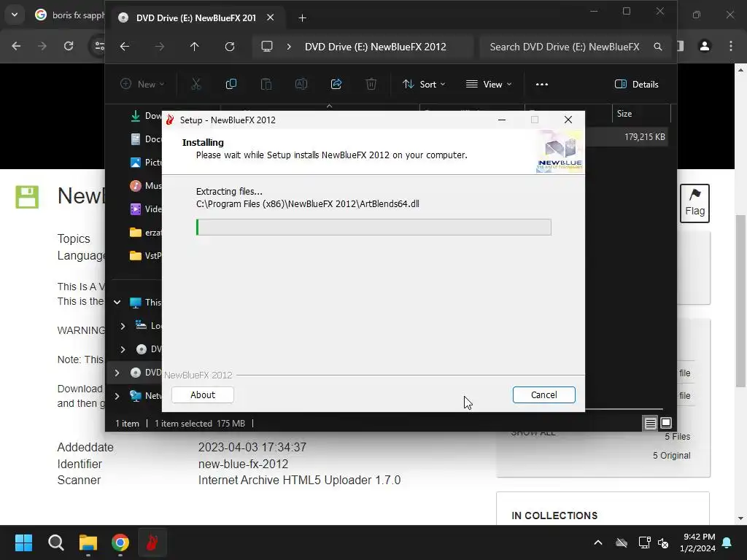
Task: Open the Music folder in sidebar
Action: pos(146,186)
